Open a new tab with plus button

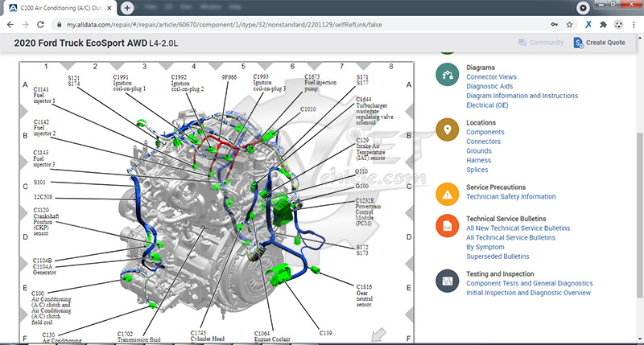[127, 8]
